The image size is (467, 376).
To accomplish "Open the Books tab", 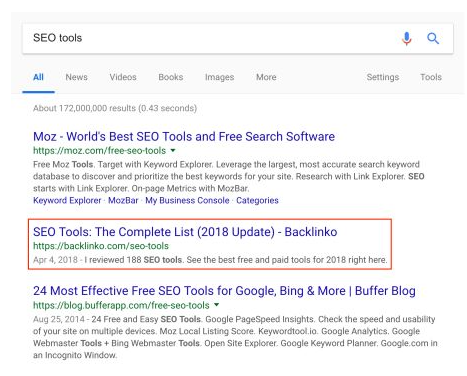I will (x=171, y=77).
